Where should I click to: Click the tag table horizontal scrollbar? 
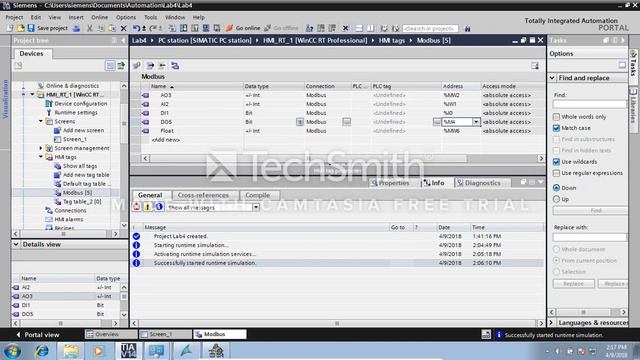pos(343,158)
